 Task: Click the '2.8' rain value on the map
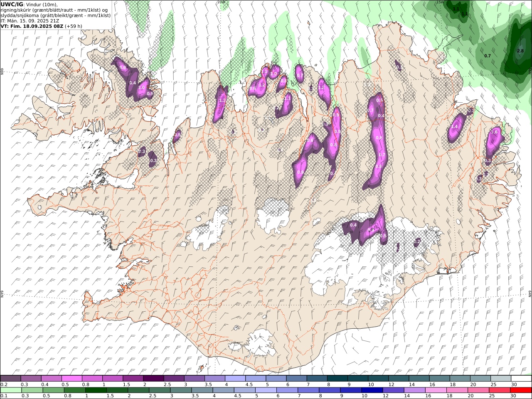coord(520,51)
